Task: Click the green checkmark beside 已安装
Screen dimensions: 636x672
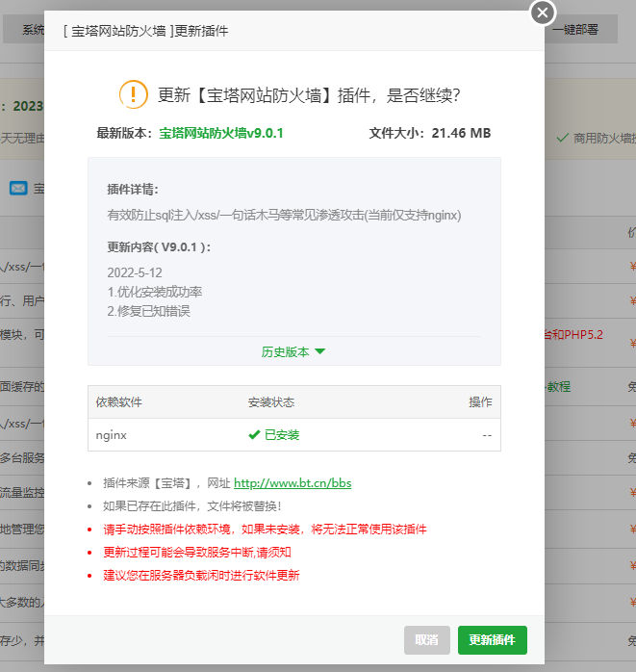Action: (x=254, y=435)
